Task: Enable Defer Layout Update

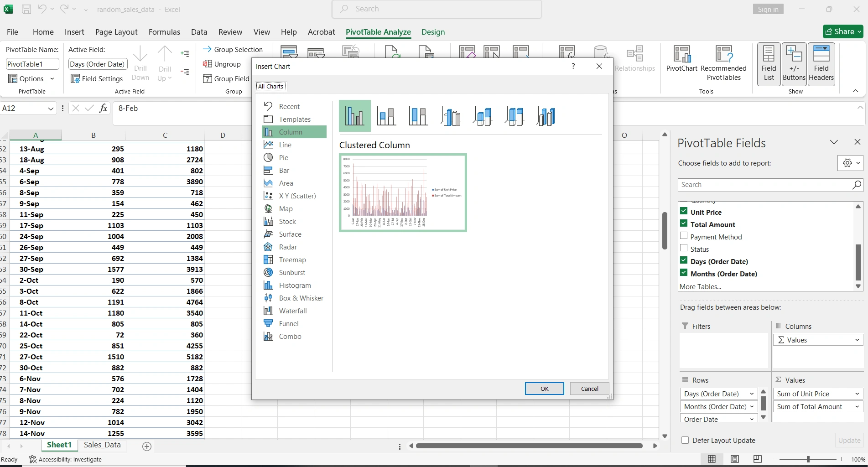Action: pos(685,440)
